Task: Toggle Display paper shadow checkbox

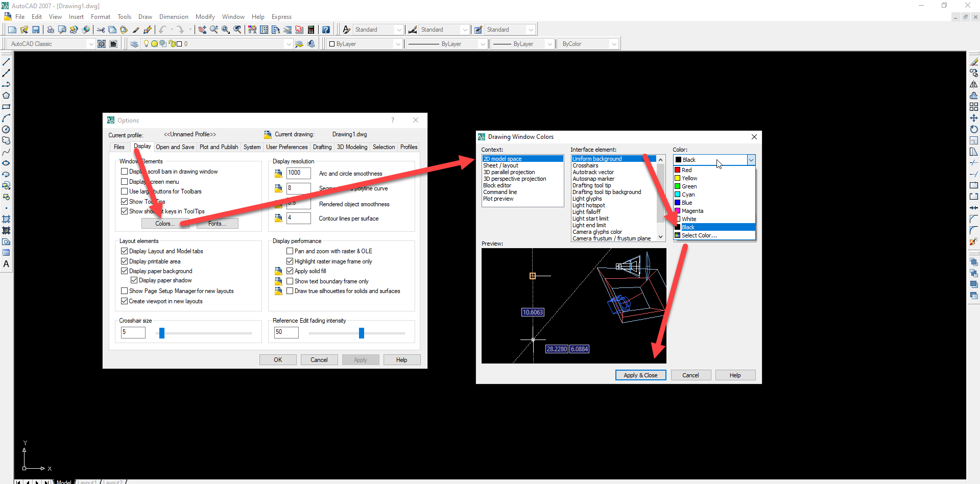Action: click(134, 280)
